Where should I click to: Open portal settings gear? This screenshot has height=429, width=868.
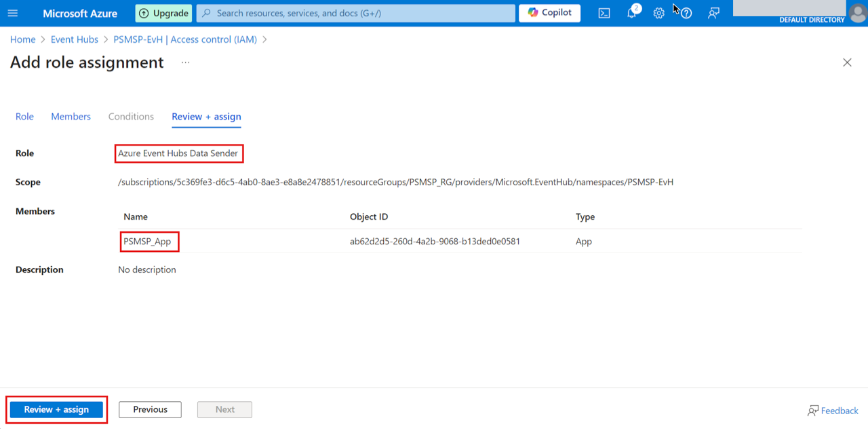tap(658, 14)
